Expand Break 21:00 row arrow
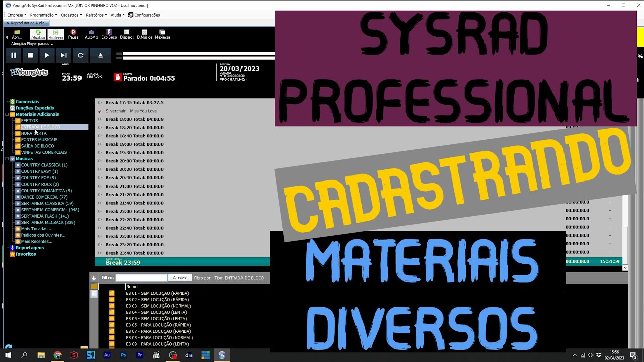The image size is (644, 362). (x=100, y=186)
